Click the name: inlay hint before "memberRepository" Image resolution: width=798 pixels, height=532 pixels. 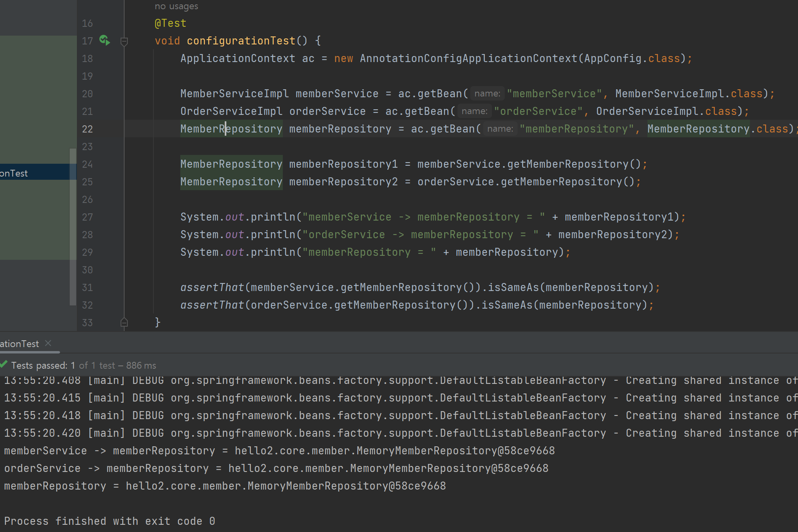[x=500, y=129]
